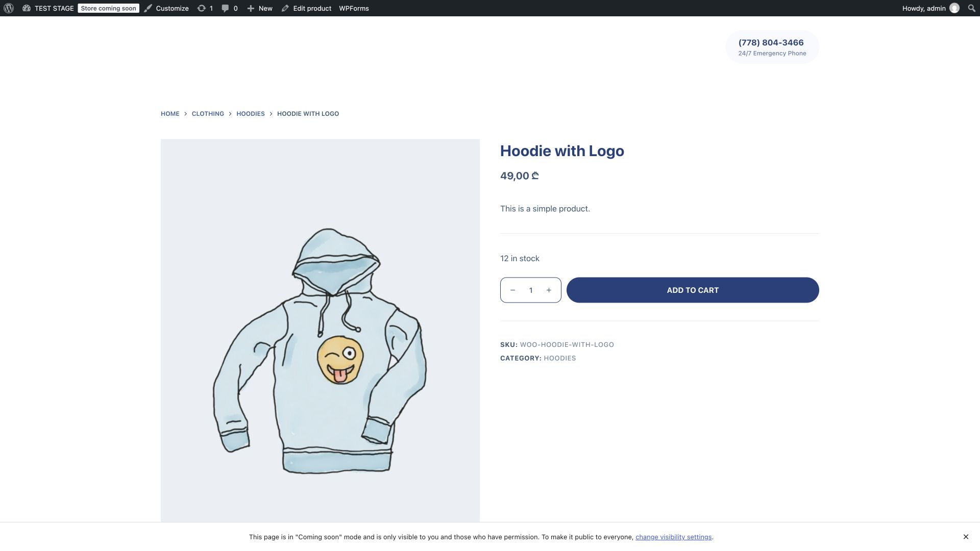
Task: Open the hoodie product image
Action: point(320,331)
